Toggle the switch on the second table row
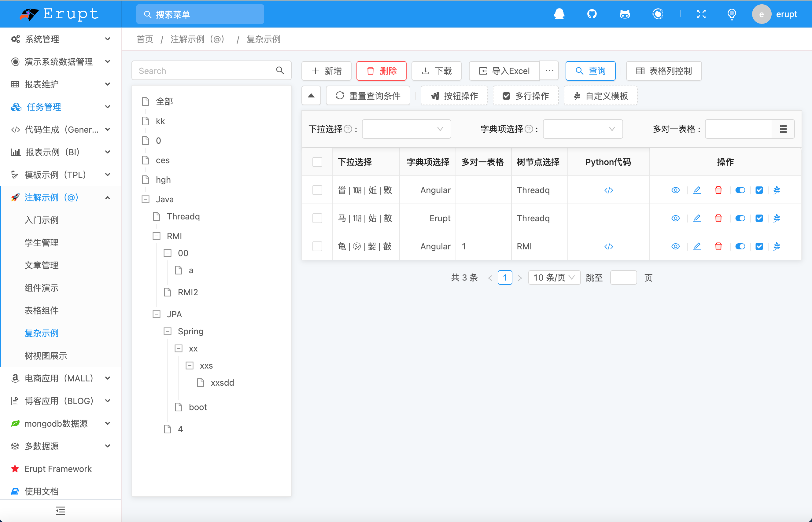This screenshot has height=522, width=812. click(740, 218)
